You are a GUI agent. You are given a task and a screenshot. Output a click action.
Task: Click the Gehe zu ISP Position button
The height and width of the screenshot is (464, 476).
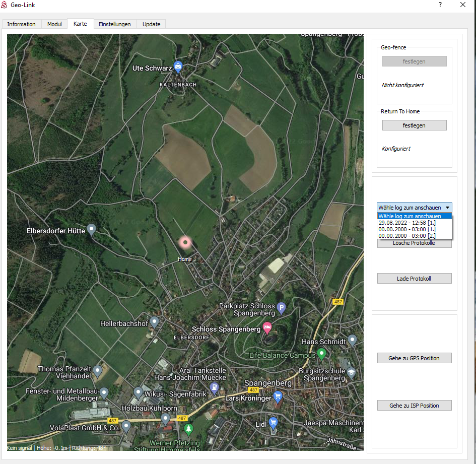(414, 406)
